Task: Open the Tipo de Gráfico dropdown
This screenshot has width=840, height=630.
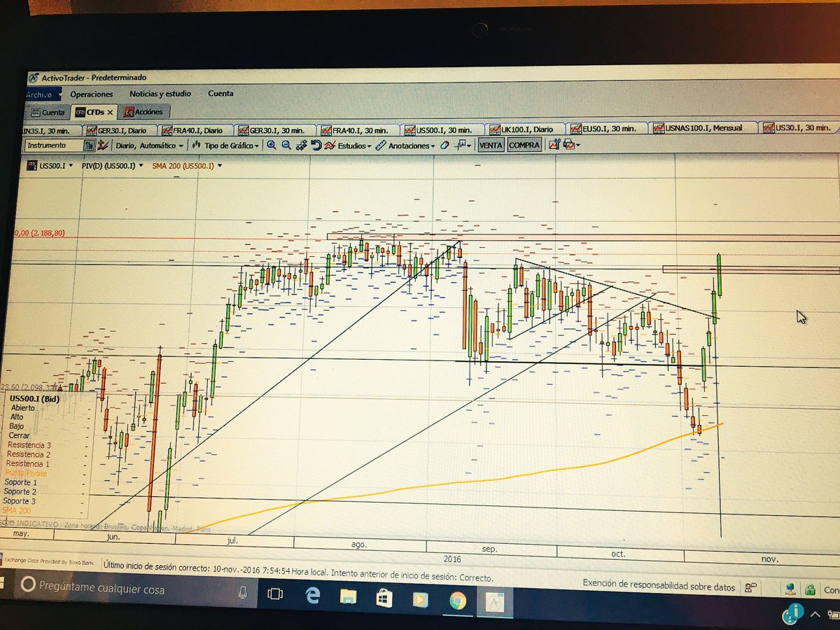Action: point(231,145)
